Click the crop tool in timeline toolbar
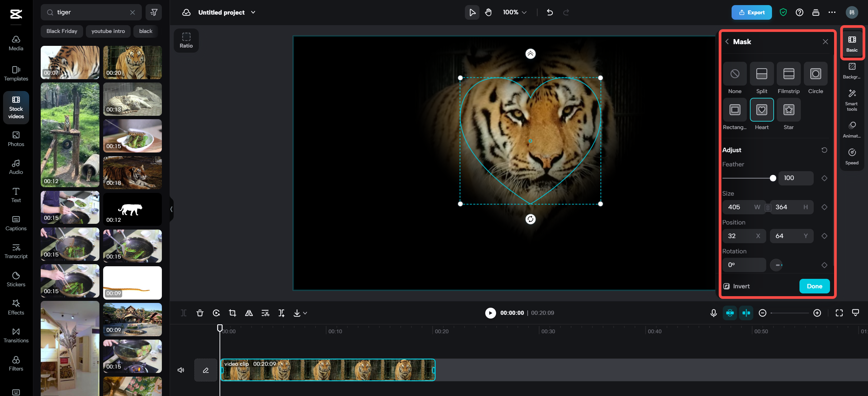Screen dimensions: 868x396 coord(232,313)
